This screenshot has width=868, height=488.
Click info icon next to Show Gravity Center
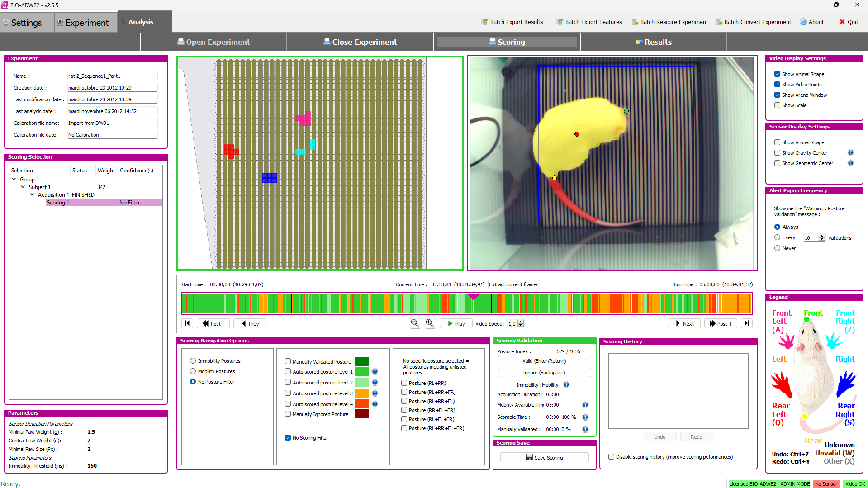[x=850, y=153]
